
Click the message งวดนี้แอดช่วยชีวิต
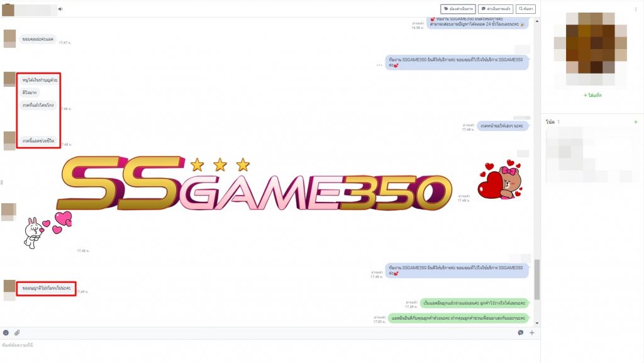tap(38, 140)
